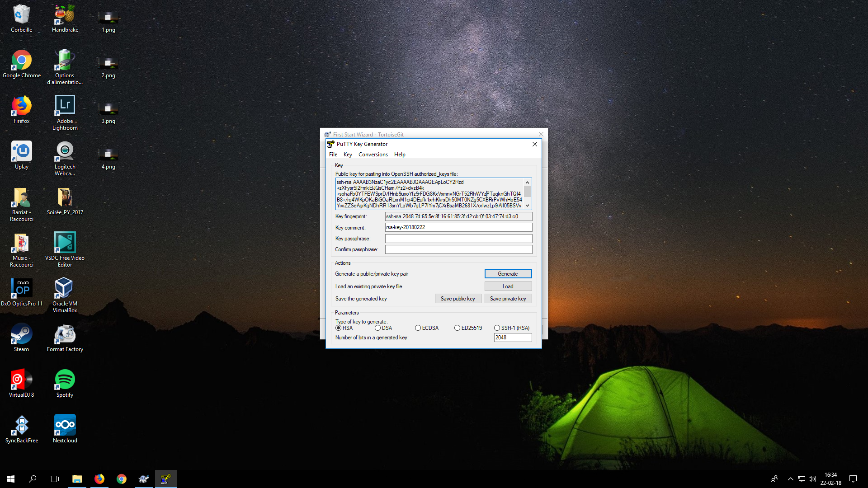868x488 pixels.
Task: Click the Generate button
Action: click(508, 274)
